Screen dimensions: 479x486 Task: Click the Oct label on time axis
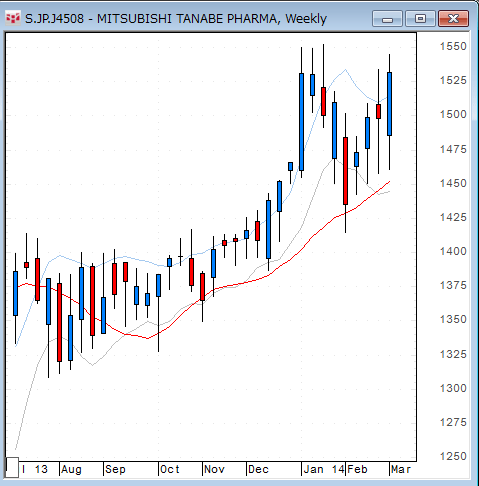point(170,470)
